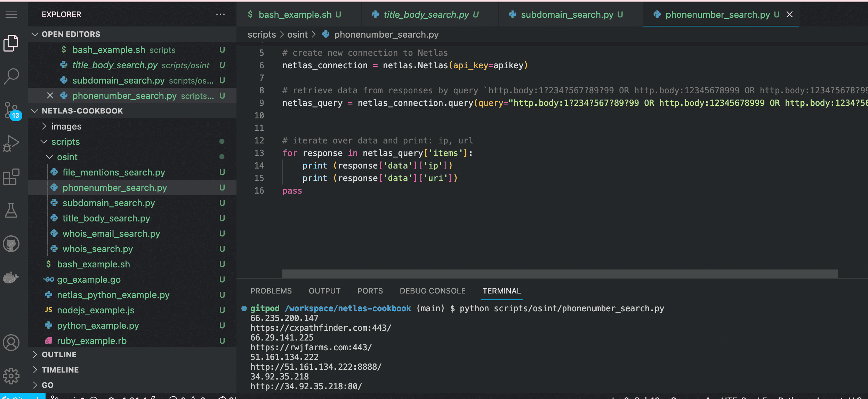Switch to the PROBLEMS panel tab
The image size is (868, 399).
pyautogui.click(x=271, y=291)
